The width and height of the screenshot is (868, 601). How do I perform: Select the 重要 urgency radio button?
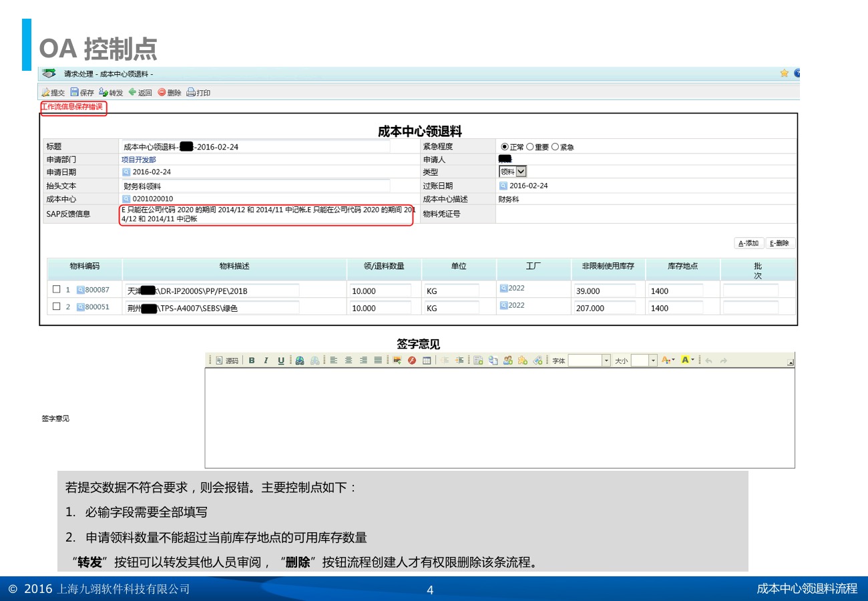pos(530,147)
